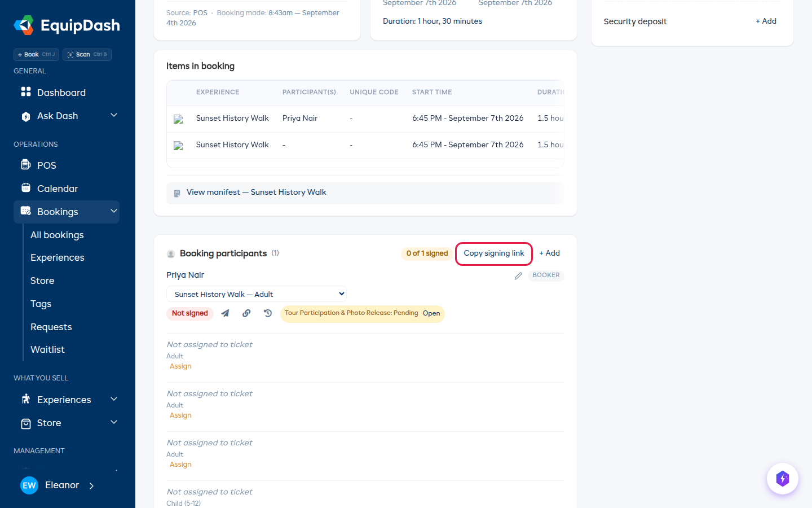This screenshot has width=812, height=508.
Task: Click the Store shopping bag icon
Action: tap(26, 423)
